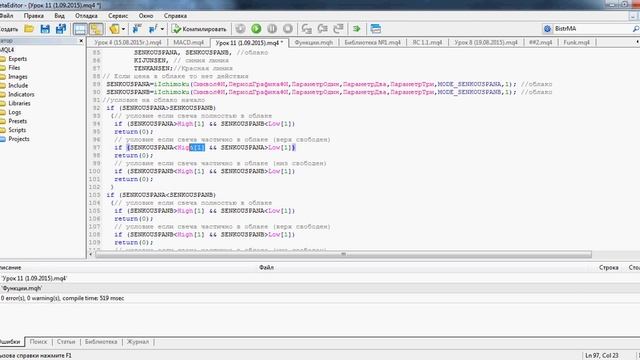Click the Компилировать button
Image resolution: width=640 pixels, height=360 pixels.
pos(199,29)
